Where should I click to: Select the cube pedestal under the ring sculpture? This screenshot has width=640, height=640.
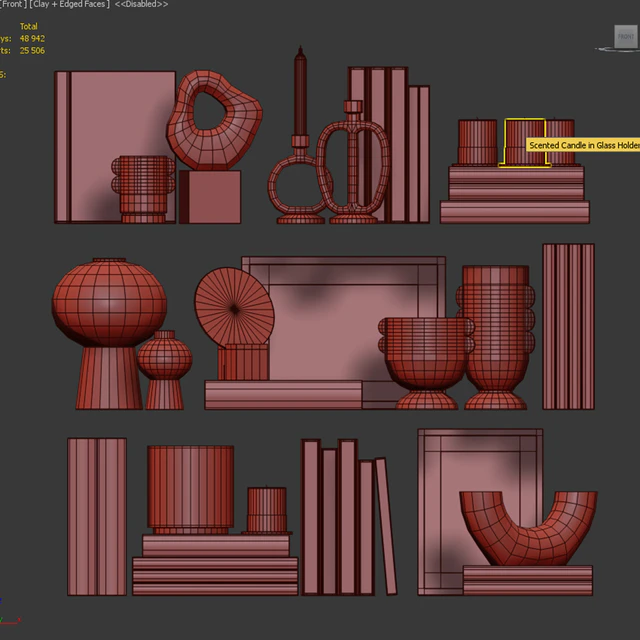210,197
